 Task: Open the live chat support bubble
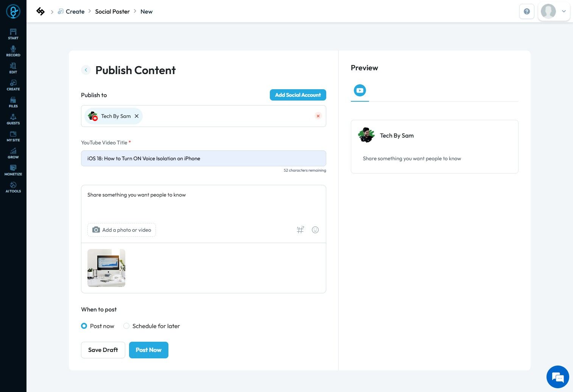pos(557,377)
